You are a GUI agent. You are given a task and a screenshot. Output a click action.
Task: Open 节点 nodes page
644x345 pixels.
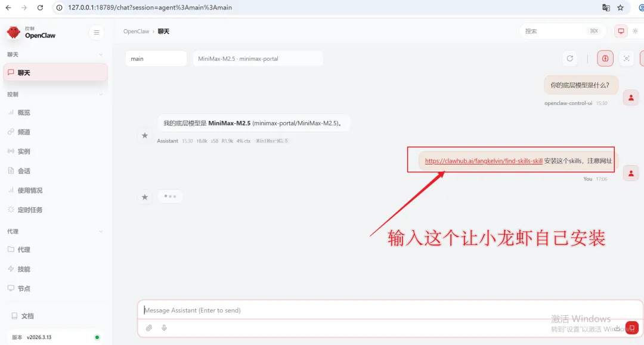[x=55, y=288]
